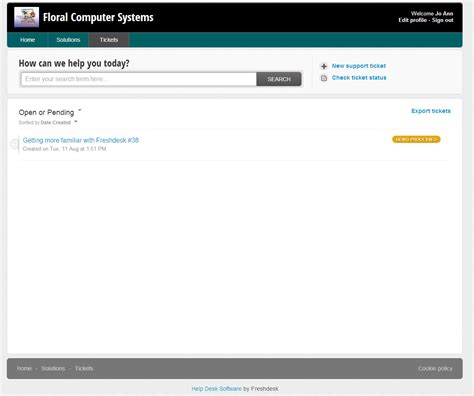Click the SEARCH button
This screenshot has height=396, width=474.
(279, 79)
